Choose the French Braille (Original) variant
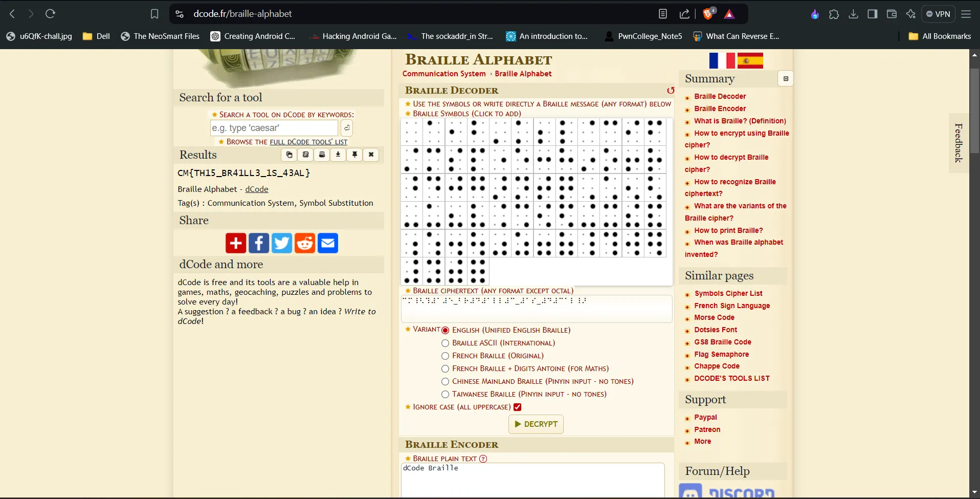The image size is (980, 499). tap(445, 356)
